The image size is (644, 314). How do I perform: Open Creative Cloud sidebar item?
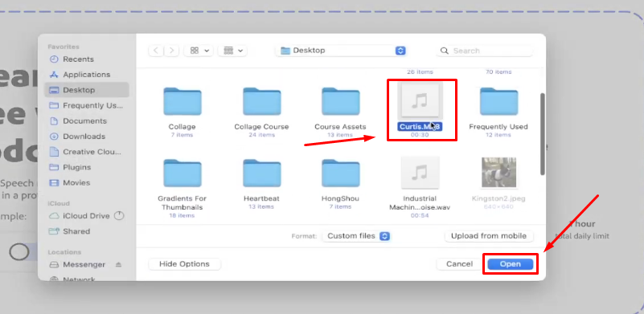pyautogui.click(x=92, y=152)
